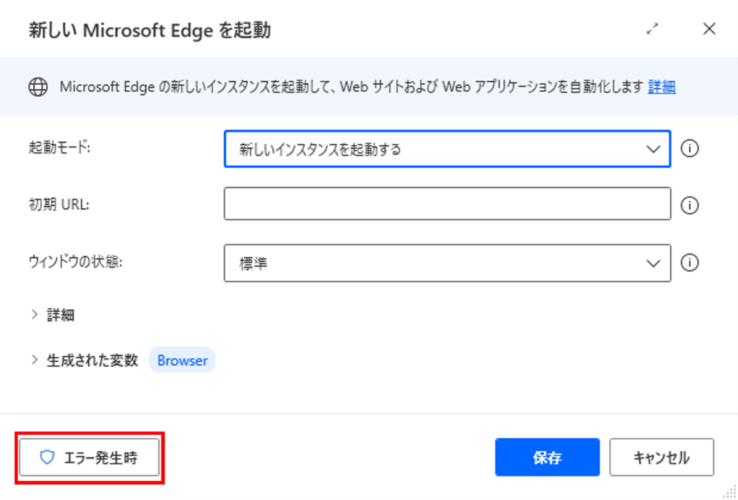Expand the 生成された変数 section
The height and width of the screenshot is (500, 738).
[84, 361]
